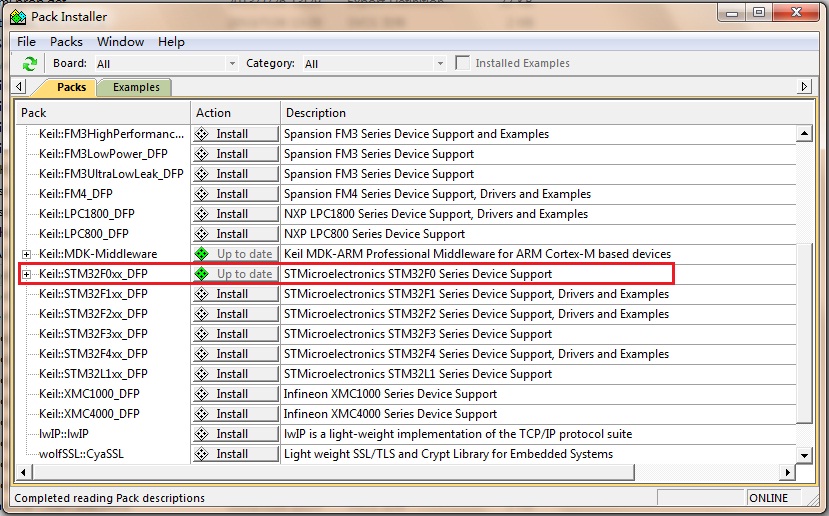
Task: Select the Keil::LPC800_DFP pack name
Action: 84,234
